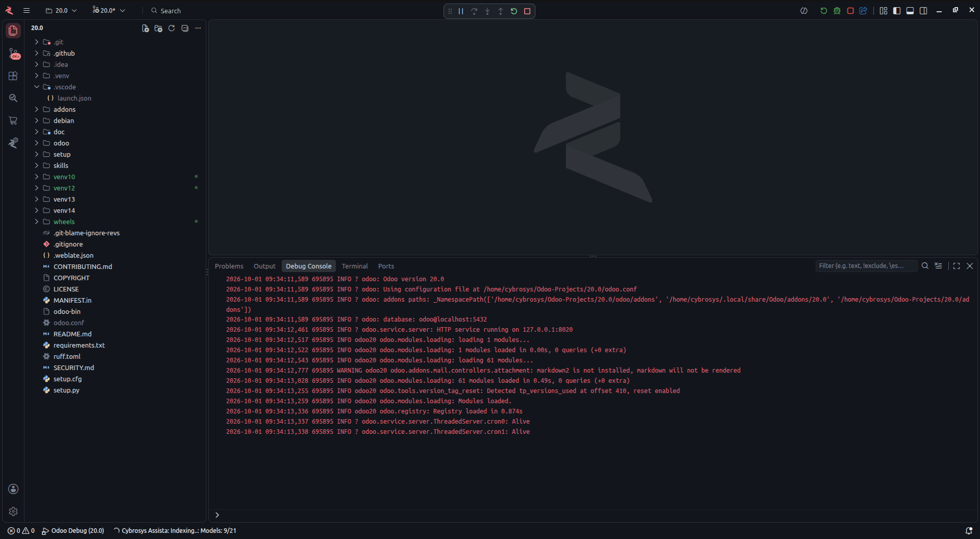This screenshot has height=539, width=980.
Task: Open explorer more actions menu
Action: pyautogui.click(x=198, y=29)
